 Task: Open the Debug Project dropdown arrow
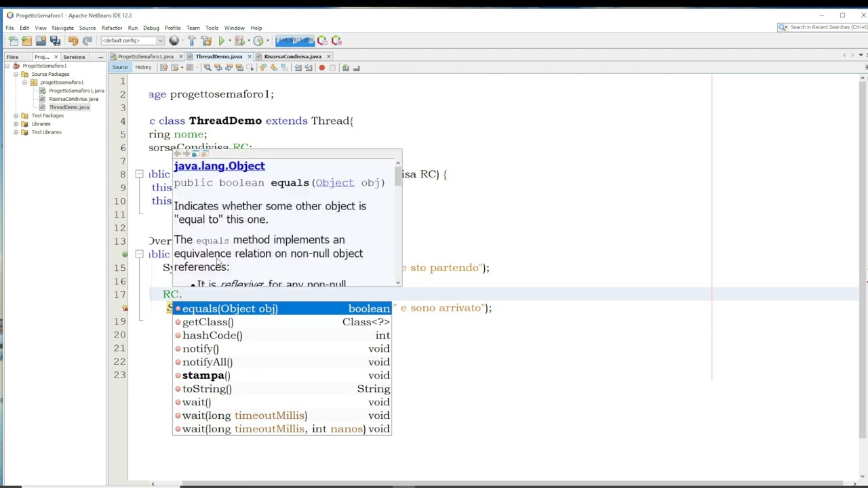249,41
